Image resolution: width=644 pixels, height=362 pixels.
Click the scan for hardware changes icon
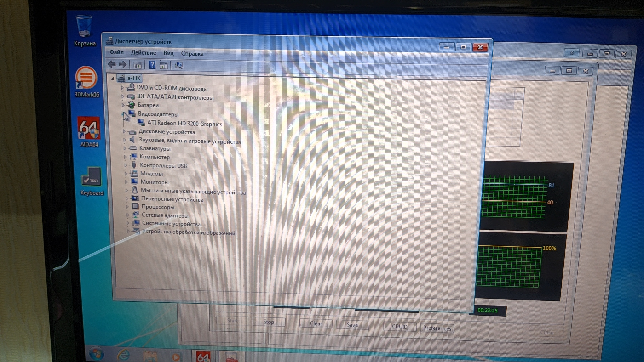pos(178,65)
